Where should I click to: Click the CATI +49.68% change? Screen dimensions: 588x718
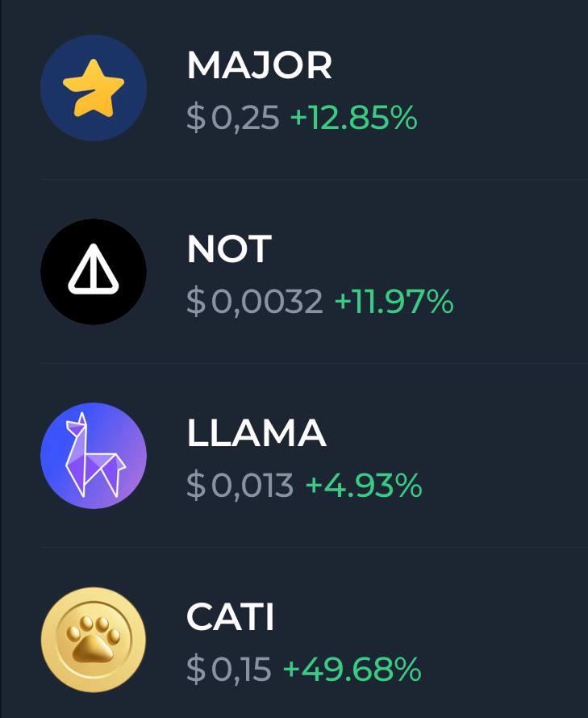[352, 669]
